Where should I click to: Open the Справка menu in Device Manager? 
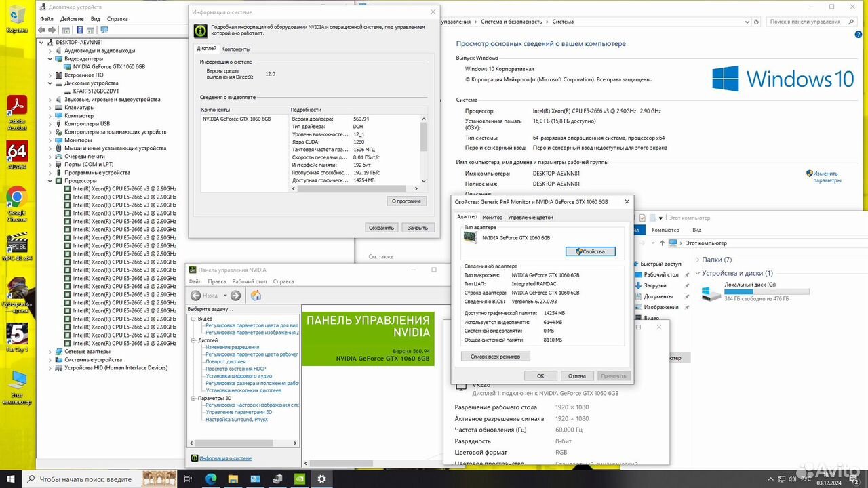click(117, 19)
